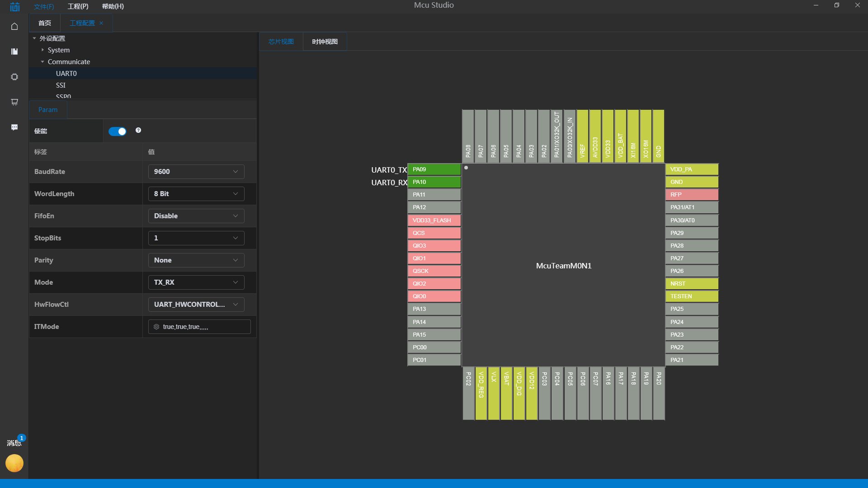This screenshot has width=868, height=488.
Task: Open the Parity dropdown
Action: tap(196, 260)
